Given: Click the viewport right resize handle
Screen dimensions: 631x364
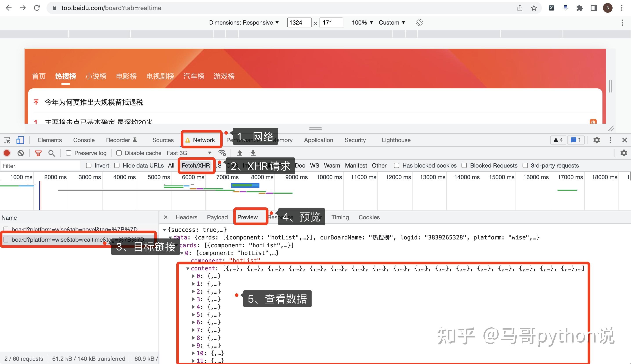Looking at the screenshot, I should tap(611, 86).
